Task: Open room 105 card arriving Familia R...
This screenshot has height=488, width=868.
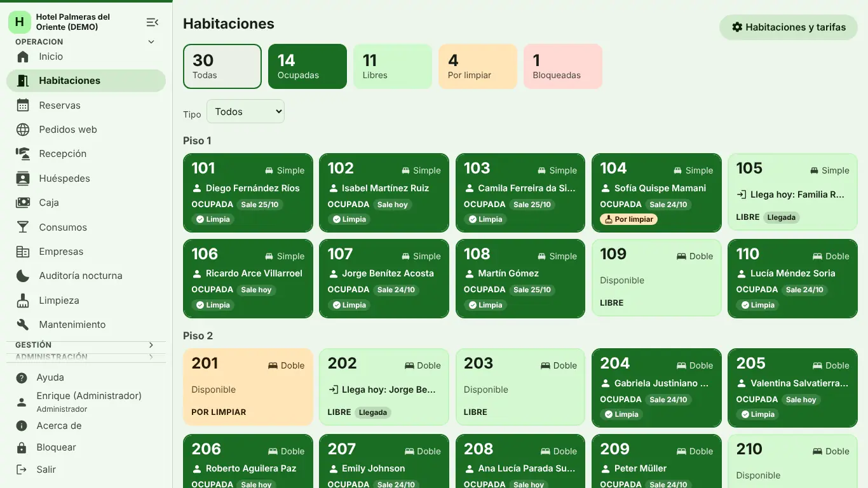Action: tap(792, 192)
